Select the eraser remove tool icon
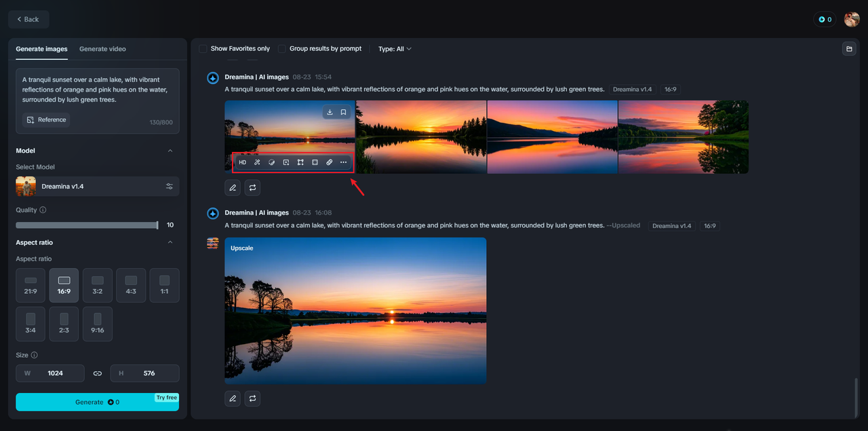 coord(329,163)
